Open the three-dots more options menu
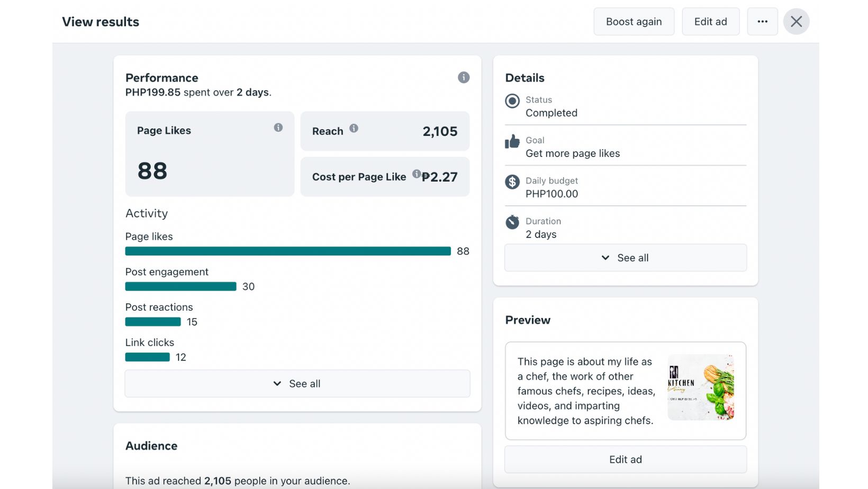This screenshot has width=868, height=489. pyautogui.click(x=762, y=22)
